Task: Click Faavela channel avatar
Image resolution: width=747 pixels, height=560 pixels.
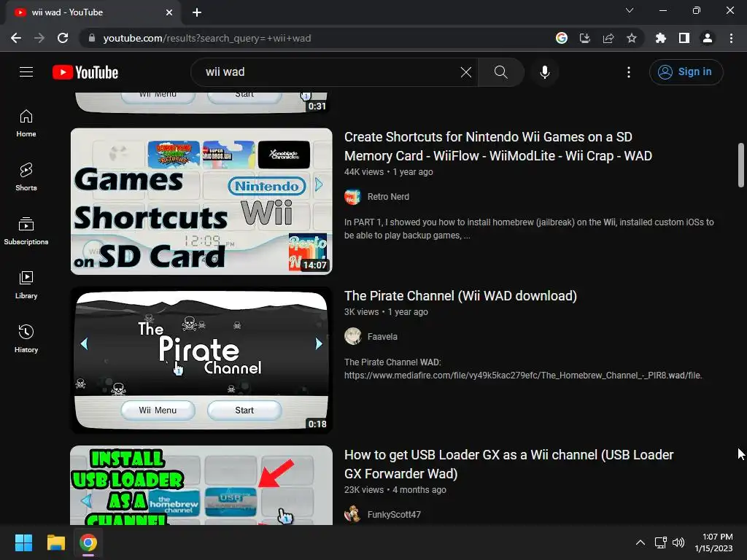Action: click(x=352, y=337)
